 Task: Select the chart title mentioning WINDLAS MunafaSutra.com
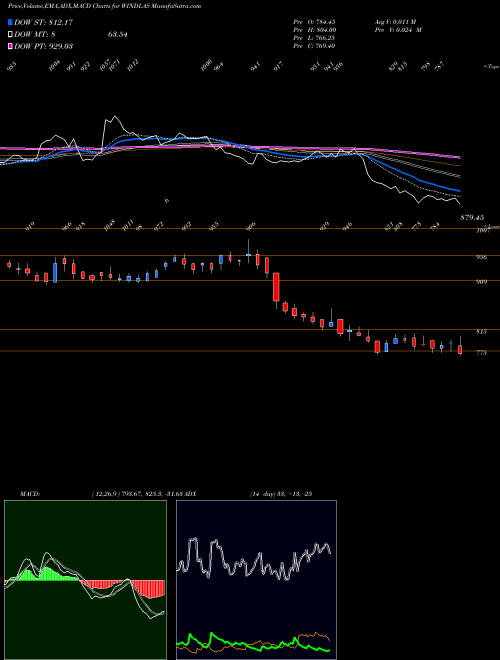click(104, 6)
